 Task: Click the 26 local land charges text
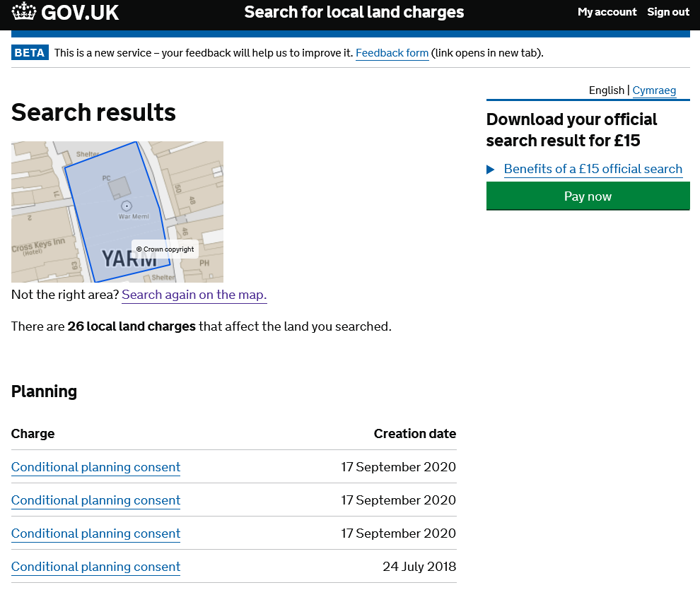pos(132,326)
